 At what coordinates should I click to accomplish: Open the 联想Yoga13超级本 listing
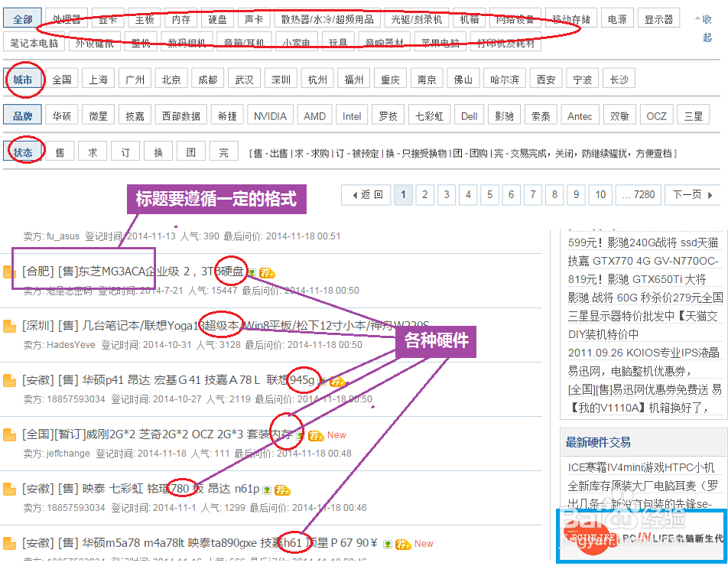[226, 326]
